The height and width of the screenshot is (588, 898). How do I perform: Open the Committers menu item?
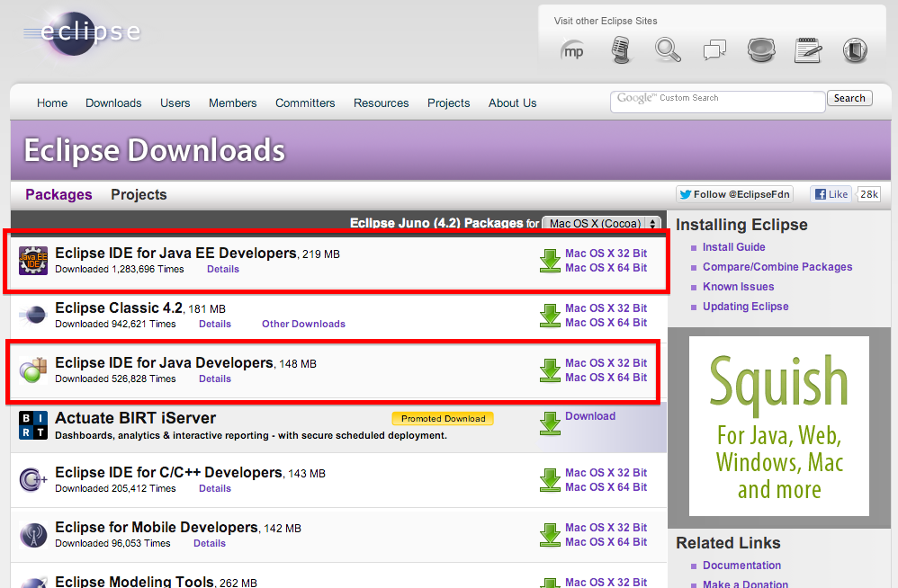[305, 103]
